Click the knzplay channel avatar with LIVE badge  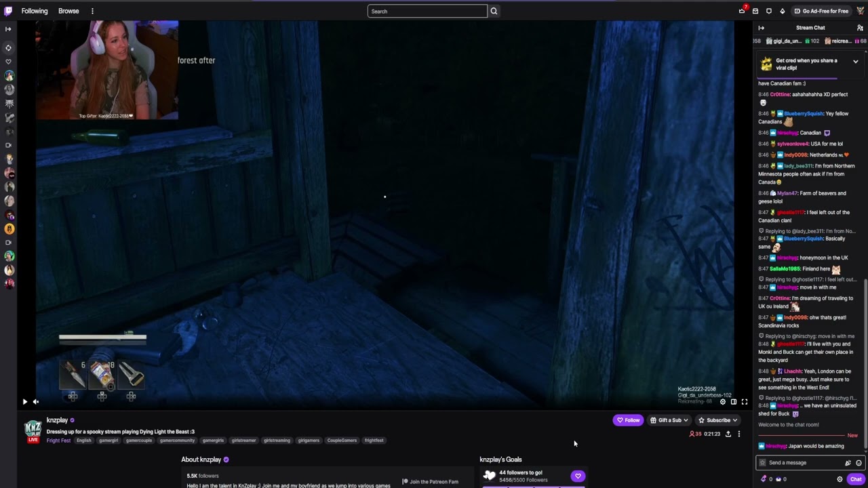tap(33, 431)
